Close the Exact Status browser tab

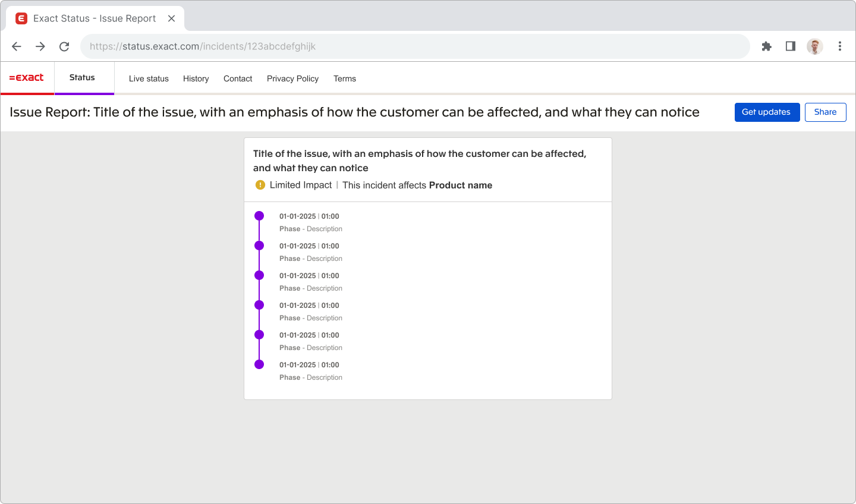[171, 18]
